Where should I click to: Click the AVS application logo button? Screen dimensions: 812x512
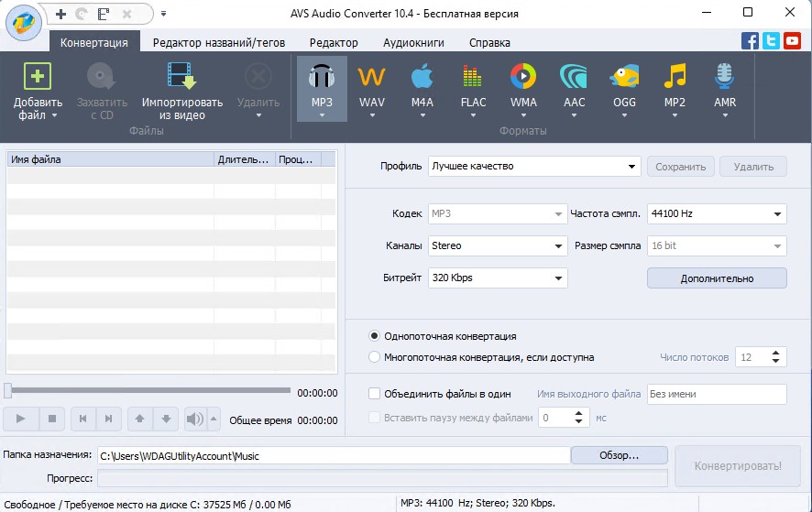pyautogui.click(x=23, y=23)
